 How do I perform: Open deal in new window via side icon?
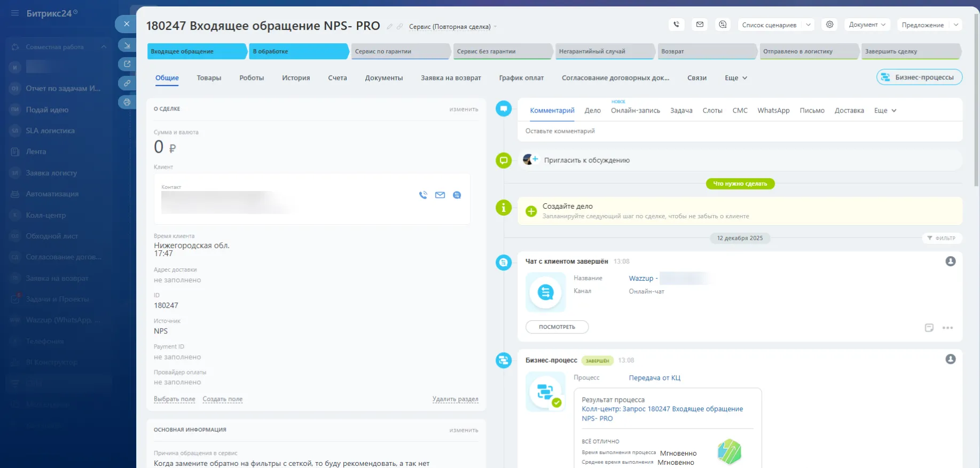127,64
